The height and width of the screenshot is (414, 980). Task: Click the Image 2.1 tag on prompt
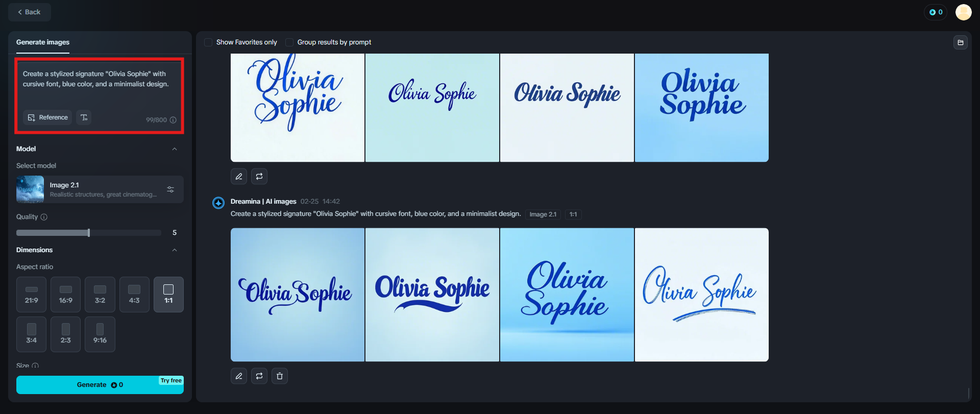pos(543,214)
